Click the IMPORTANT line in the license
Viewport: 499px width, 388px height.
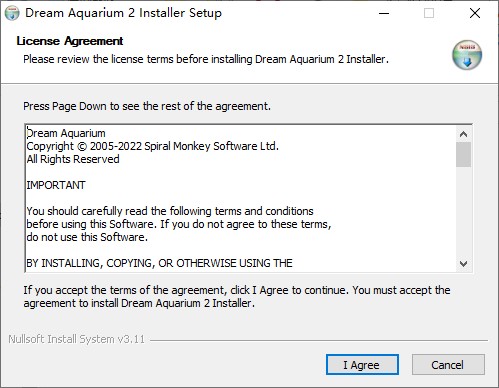[56, 185]
